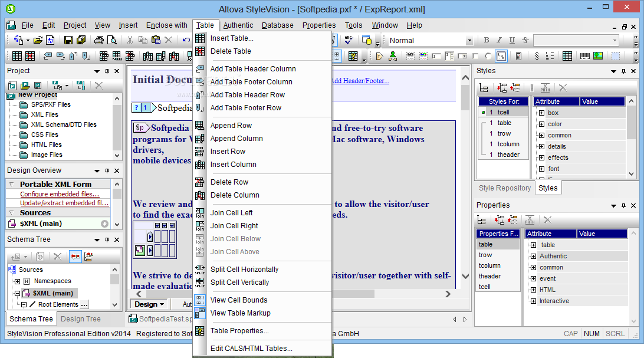The width and height of the screenshot is (644, 358).
Task: Toggle View Table Markup option
Action: tap(240, 313)
